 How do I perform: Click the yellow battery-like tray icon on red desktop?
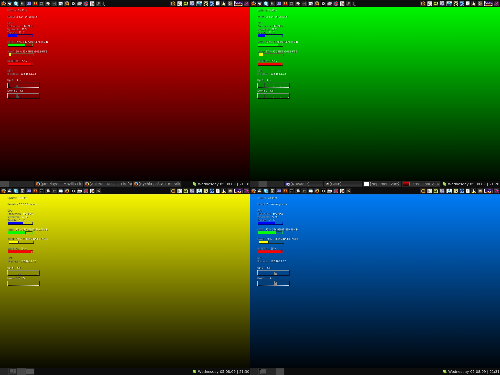coord(186,3)
